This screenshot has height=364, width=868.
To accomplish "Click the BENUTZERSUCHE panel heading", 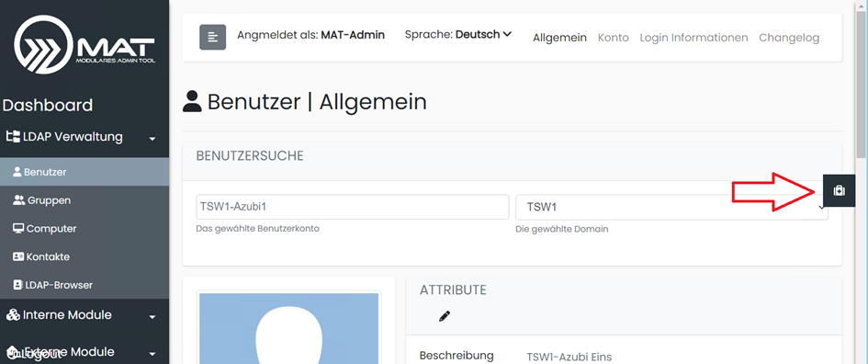I will tap(250, 156).
